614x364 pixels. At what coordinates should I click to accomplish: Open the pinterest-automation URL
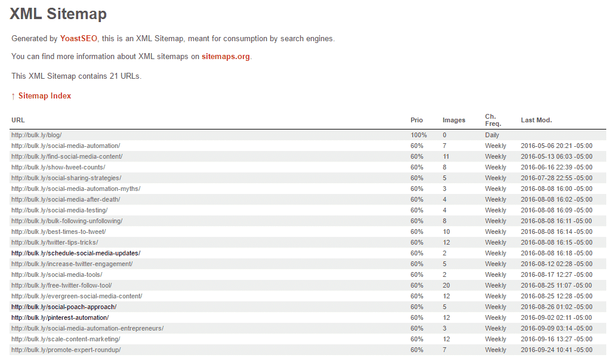[x=60, y=318]
